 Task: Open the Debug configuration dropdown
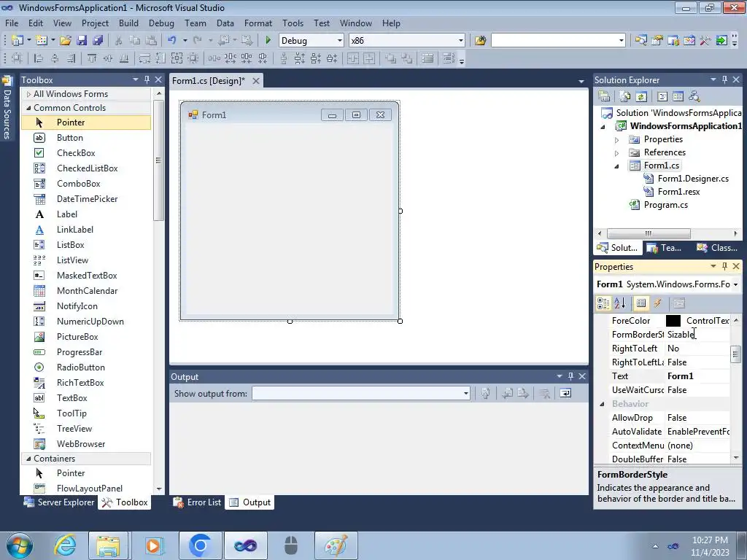(340, 41)
